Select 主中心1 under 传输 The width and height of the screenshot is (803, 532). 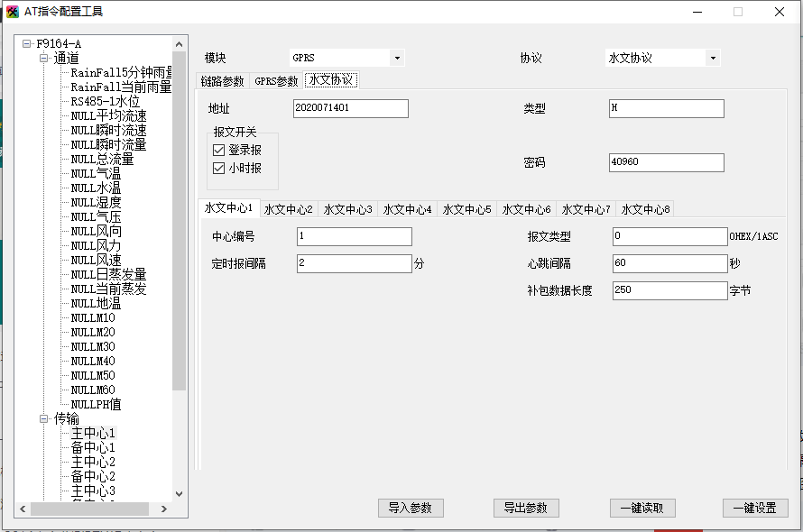point(92,432)
